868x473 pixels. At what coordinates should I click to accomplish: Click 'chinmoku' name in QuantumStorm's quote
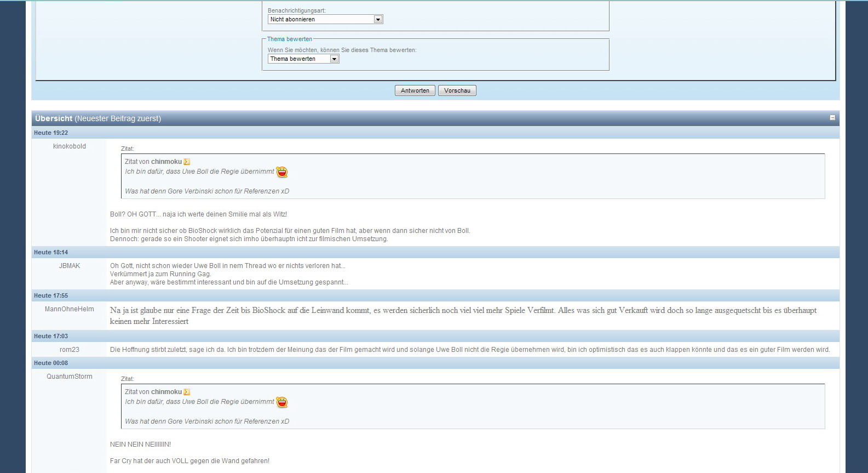(x=166, y=392)
